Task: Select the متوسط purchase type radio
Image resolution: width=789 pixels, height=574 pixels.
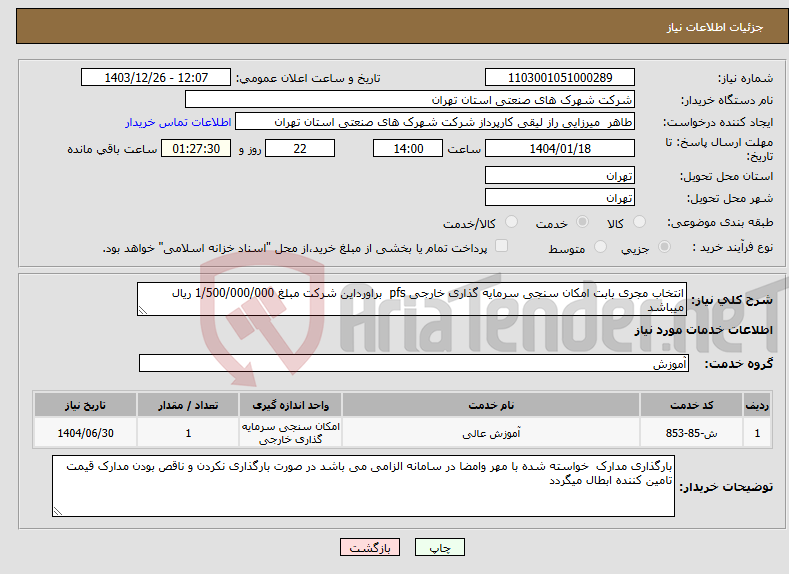Action: pos(600,247)
